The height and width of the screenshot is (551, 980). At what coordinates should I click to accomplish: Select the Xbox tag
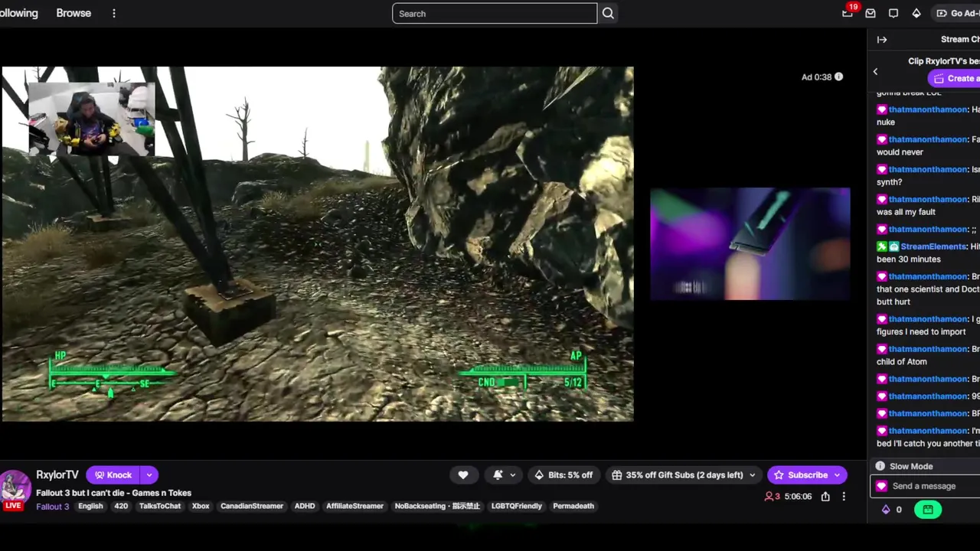pyautogui.click(x=201, y=506)
